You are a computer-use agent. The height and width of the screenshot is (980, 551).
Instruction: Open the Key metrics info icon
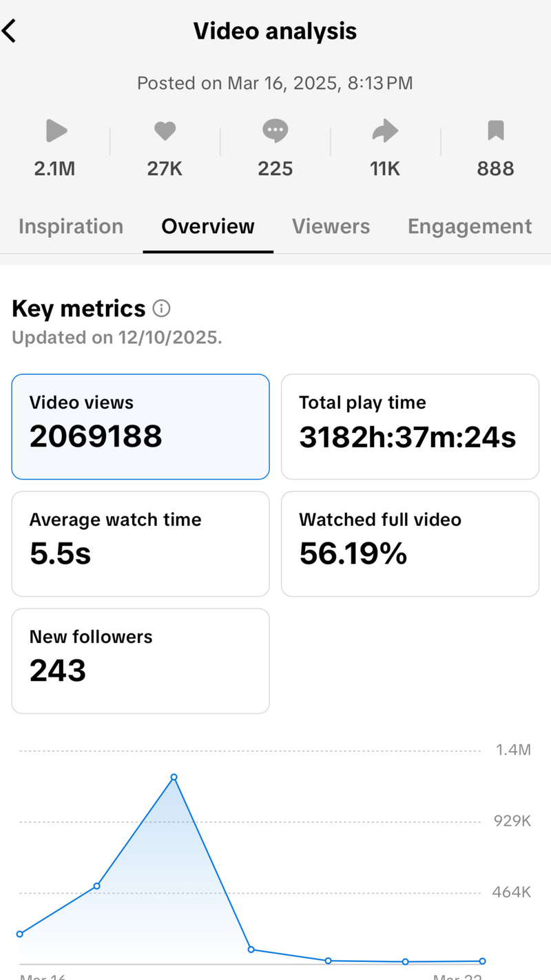161,309
